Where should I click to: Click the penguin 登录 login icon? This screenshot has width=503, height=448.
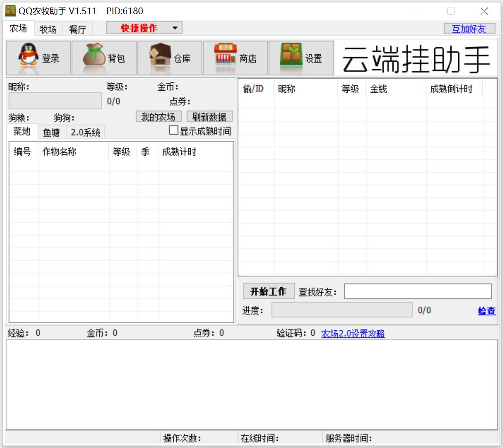click(x=29, y=57)
